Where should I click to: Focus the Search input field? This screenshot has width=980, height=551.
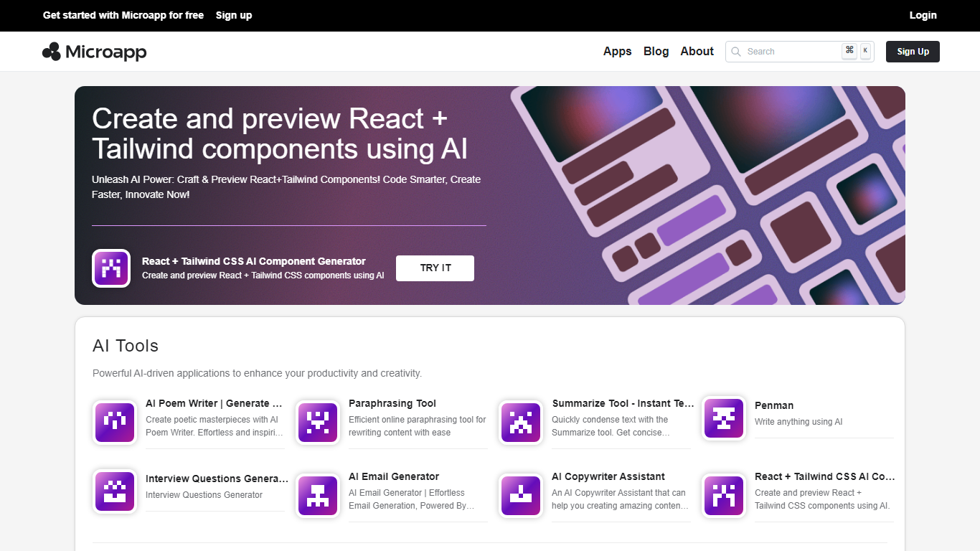click(789, 52)
